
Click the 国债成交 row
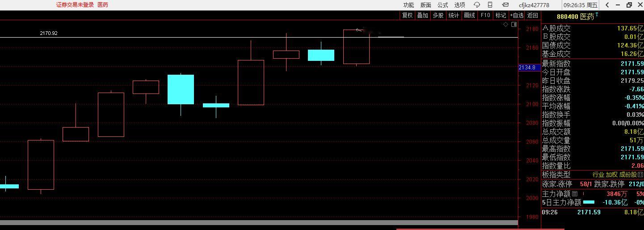(x=593, y=45)
